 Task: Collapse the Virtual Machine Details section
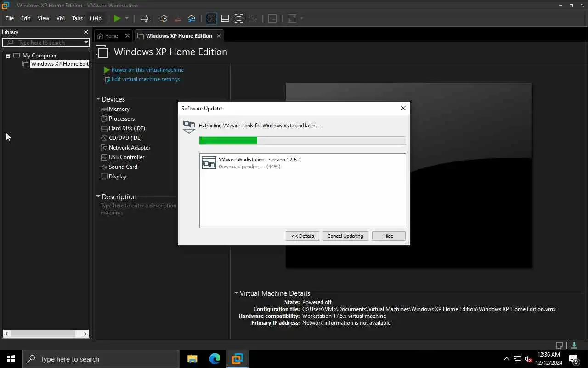tap(237, 293)
